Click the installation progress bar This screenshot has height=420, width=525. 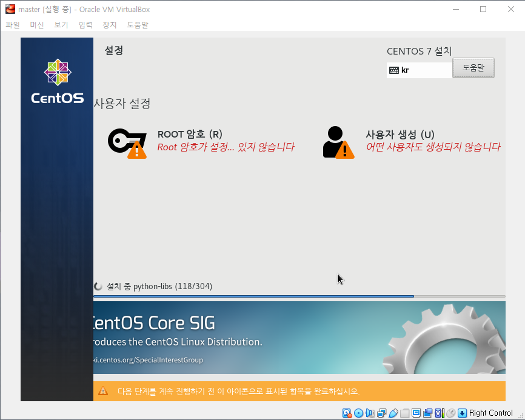[299, 296]
